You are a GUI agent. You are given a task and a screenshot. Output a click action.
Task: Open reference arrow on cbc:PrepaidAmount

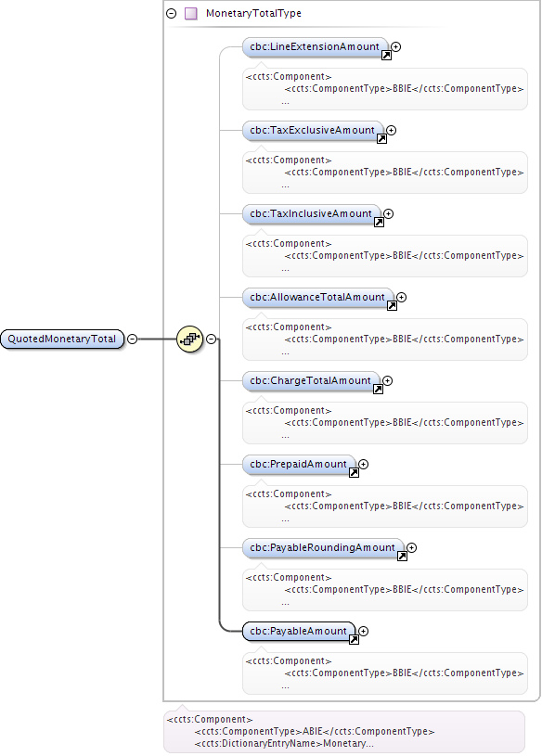pyautogui.click(x=354, y=472)
